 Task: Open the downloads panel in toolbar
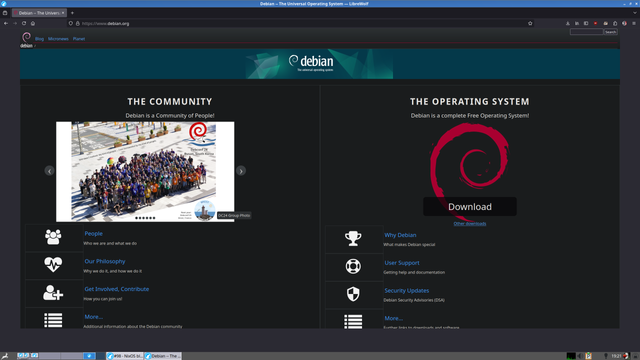(568, 23)
